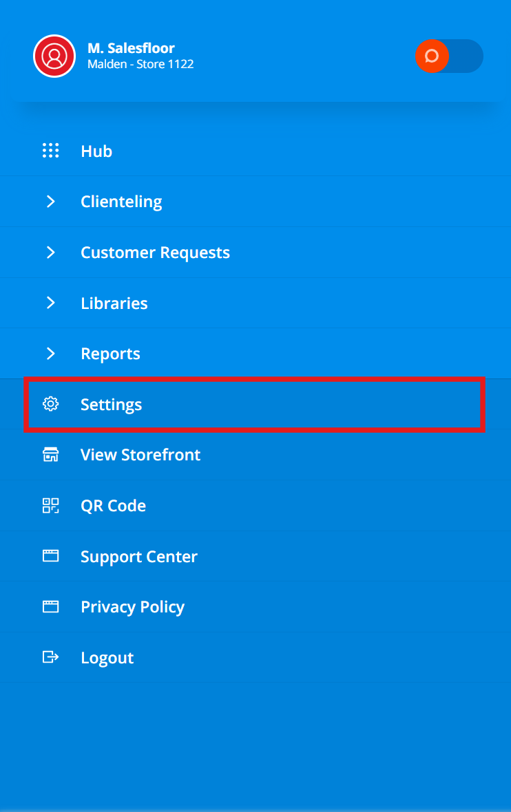Click the M. Salesfloor profile name
511x812 pixels.
point(131,48)
